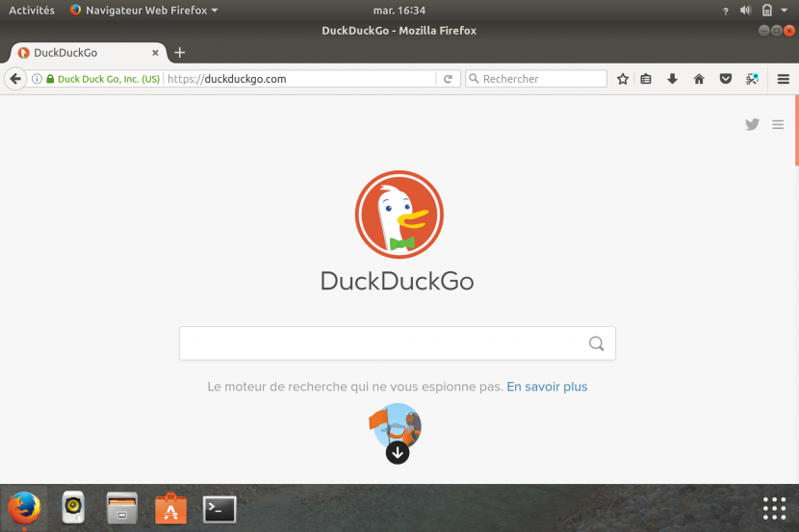Launch Firefox from the dock
This screenshot has width=799, height=532.
coord(24,508)
